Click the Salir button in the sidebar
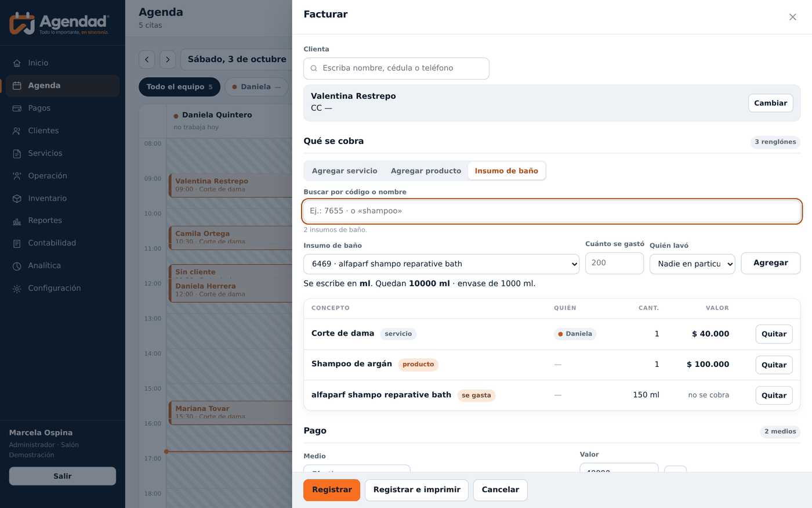Screen dimensions: 812x508 [x=63, y=476]
